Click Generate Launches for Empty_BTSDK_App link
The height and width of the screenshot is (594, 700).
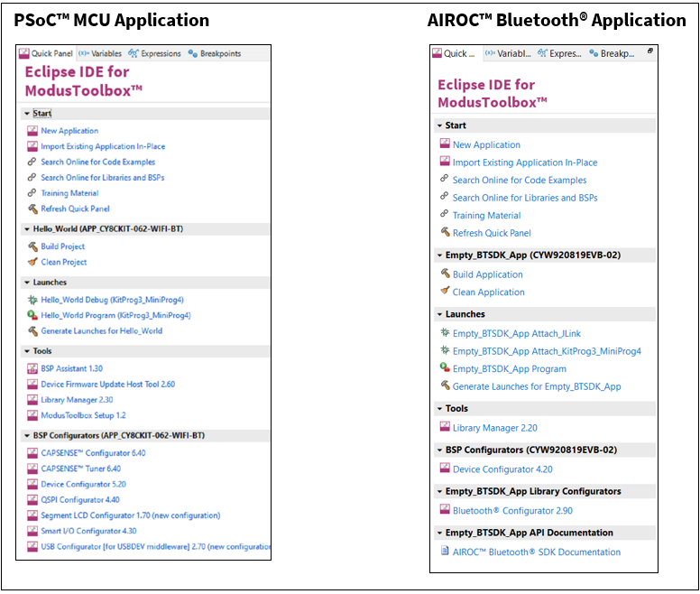(537, 386)
